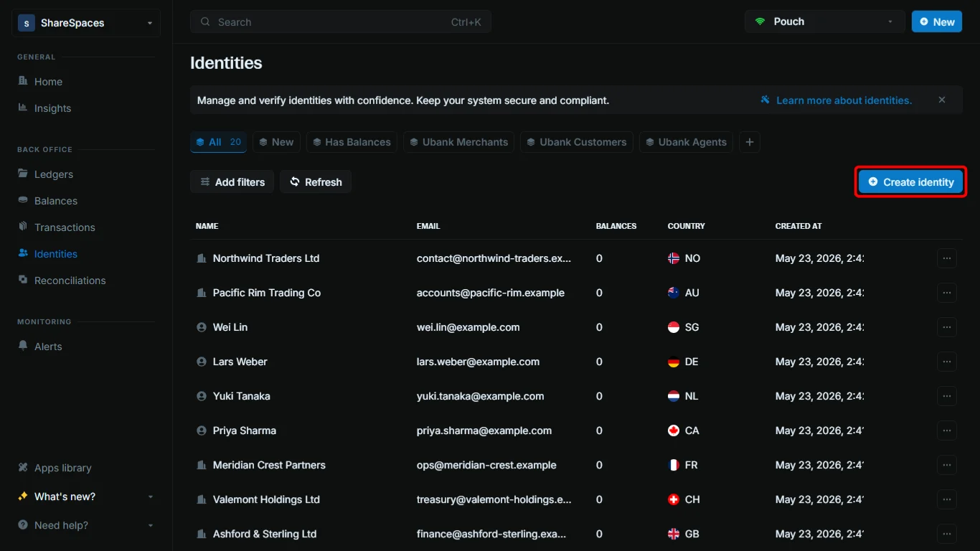Click the Meridian Crest Partners name
This screenshot has height=551, width=980.
tap(269, 465)
